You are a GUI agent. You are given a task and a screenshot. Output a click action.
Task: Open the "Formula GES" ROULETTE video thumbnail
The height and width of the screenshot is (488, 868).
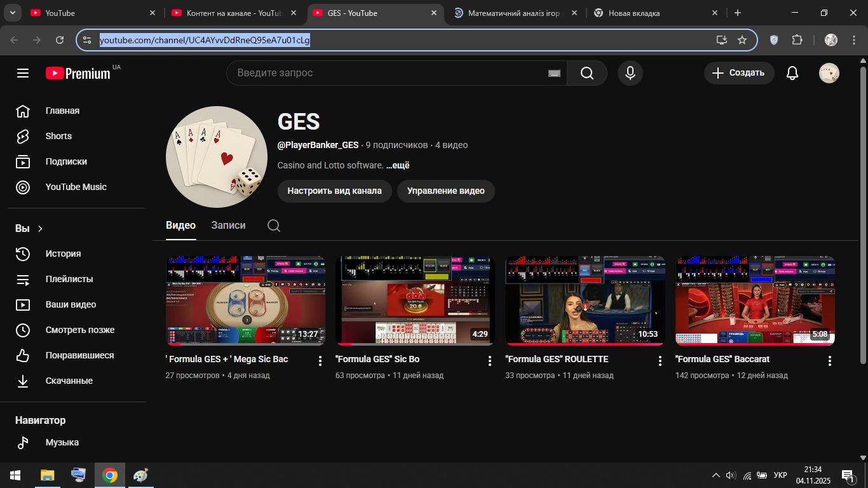[585, 301]
